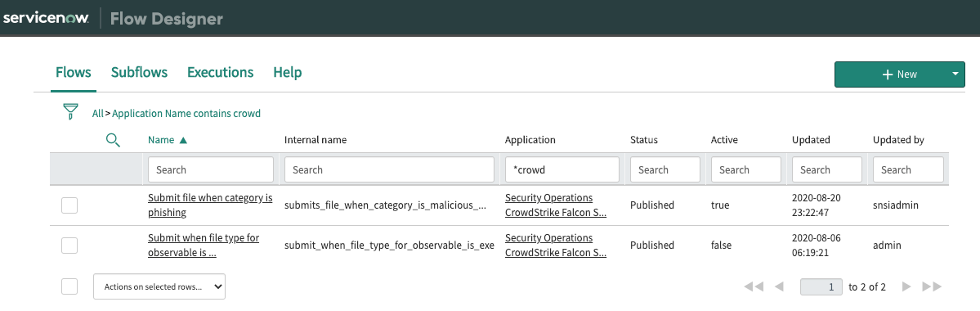
Task: Focus the Updated by search field
Action: tap(908, 169)
